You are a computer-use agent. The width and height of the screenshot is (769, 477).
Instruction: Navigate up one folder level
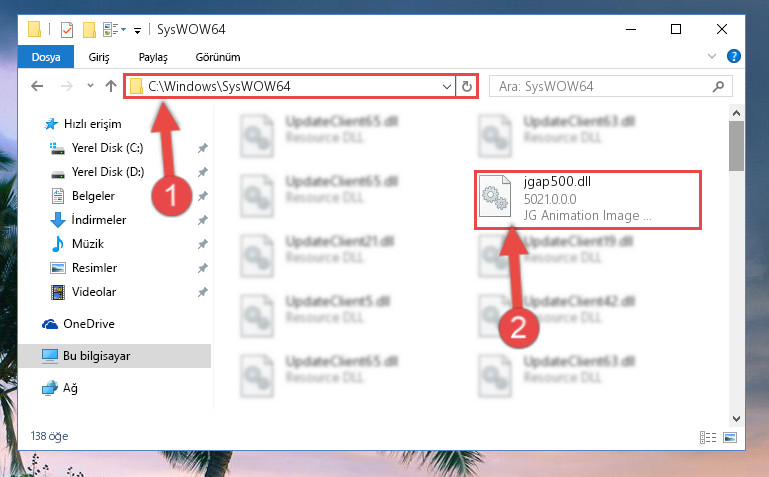coord(111,87)
